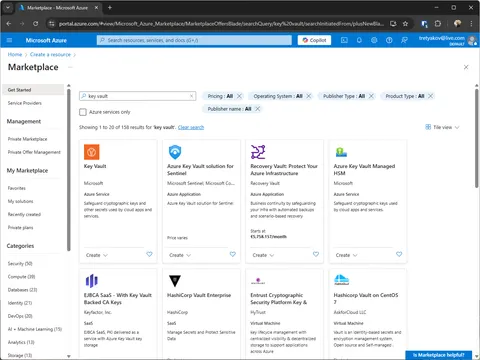The width and height of the screenshot is (480, 360).
Task: Open Cloud Shell from the top bar
Action: click(344, 40)
